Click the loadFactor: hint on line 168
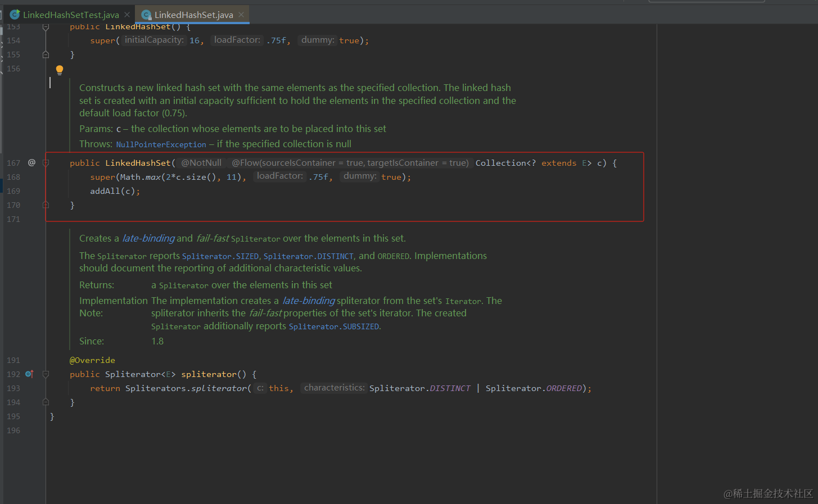The image size is (818, 504). click(x=280, y=176)
